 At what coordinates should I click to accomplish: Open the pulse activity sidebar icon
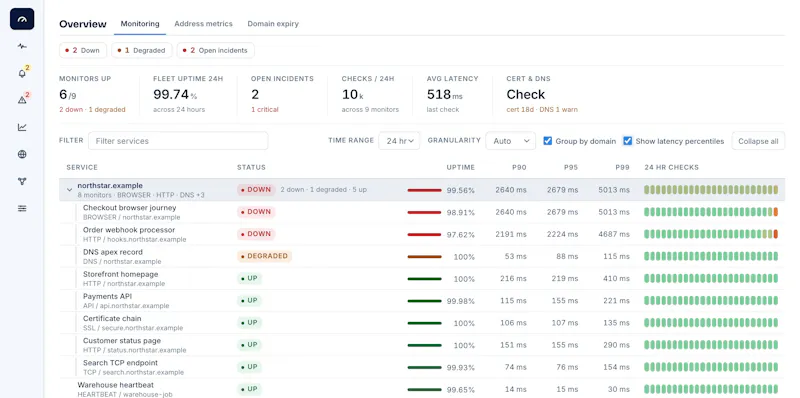point(22,46)
